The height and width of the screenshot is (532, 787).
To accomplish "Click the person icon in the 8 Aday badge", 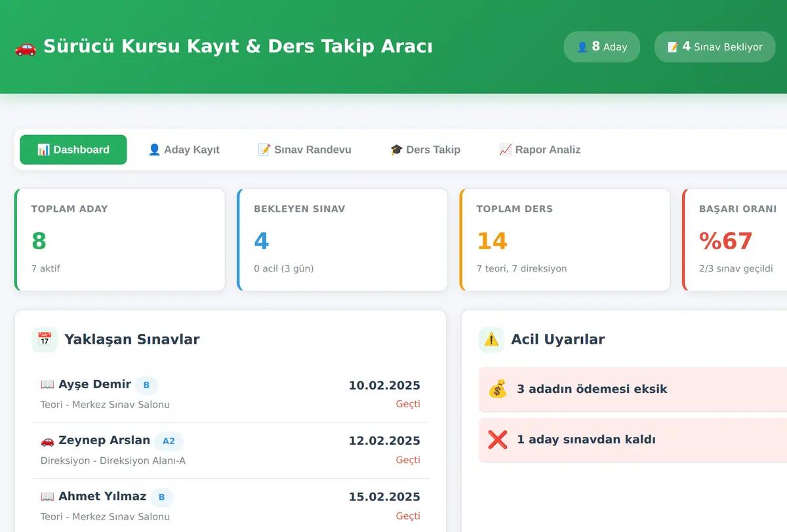I will 582,47.
